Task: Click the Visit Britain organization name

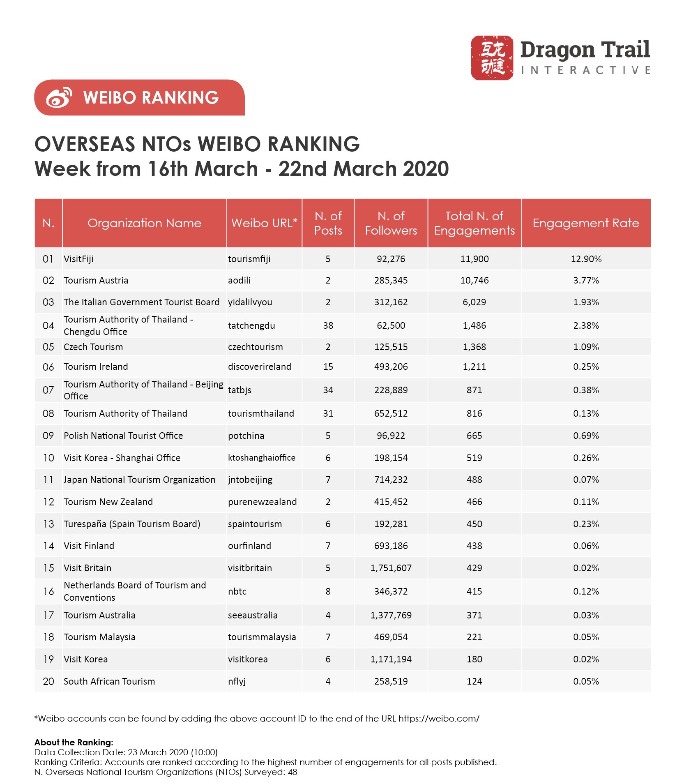Action: tap(88, 568)
